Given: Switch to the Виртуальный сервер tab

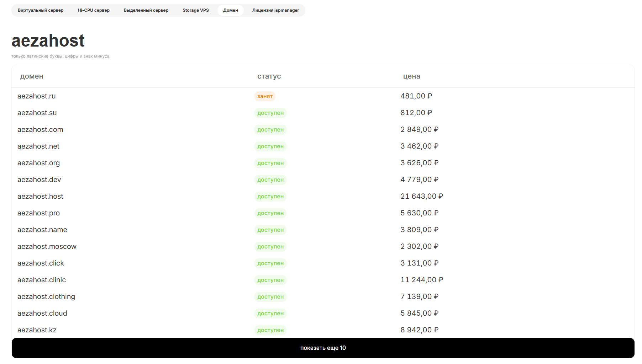Looking at the screenshot, I should tap(41, 10).
